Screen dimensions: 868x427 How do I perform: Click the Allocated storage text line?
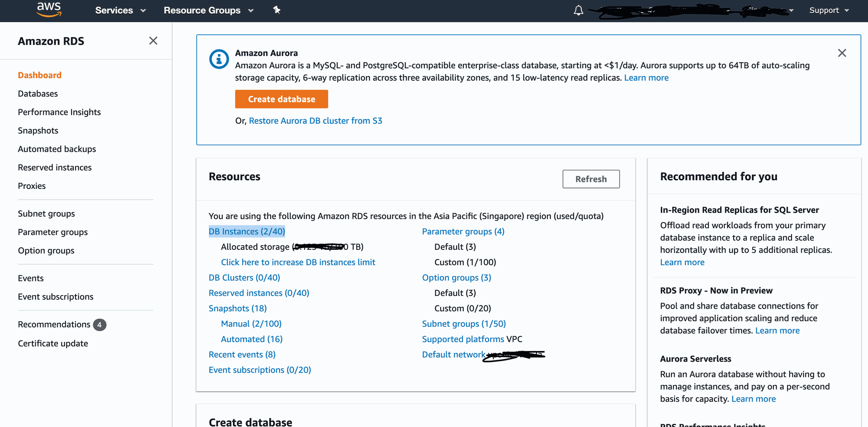point(292,247)
